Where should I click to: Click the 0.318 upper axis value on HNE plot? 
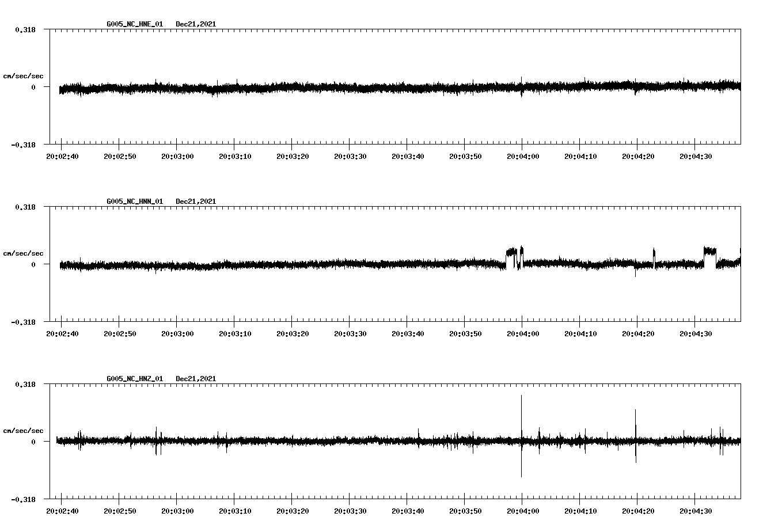25,29
